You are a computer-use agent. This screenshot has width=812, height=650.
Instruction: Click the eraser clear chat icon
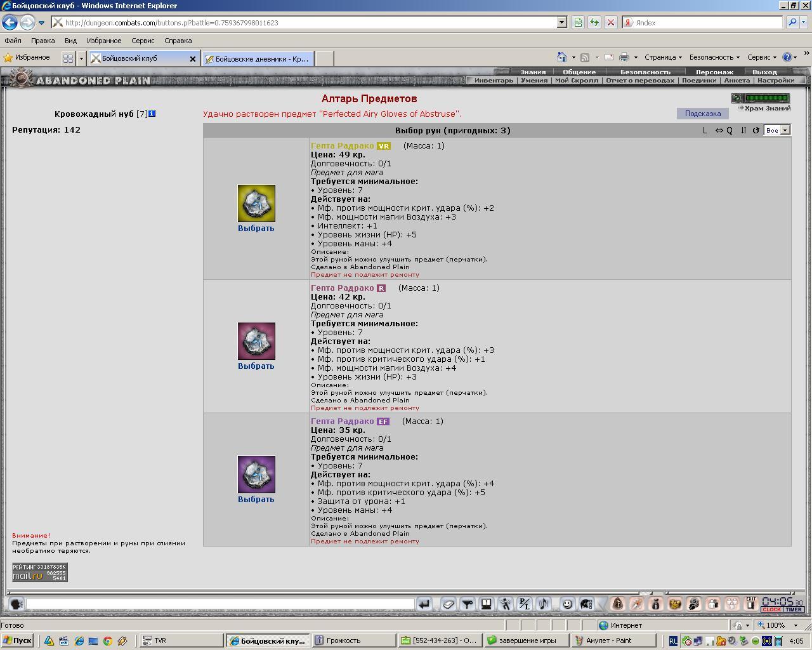coord(449,604)
